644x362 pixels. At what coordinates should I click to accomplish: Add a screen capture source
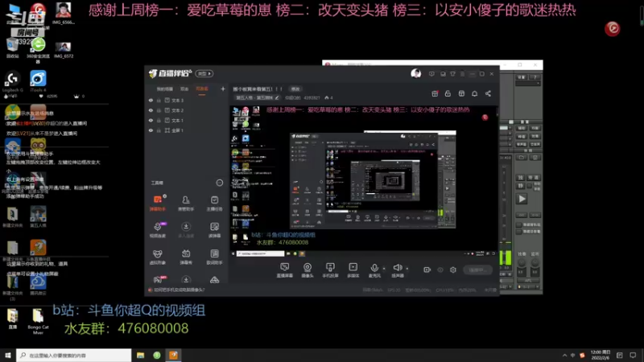[285, 270]
